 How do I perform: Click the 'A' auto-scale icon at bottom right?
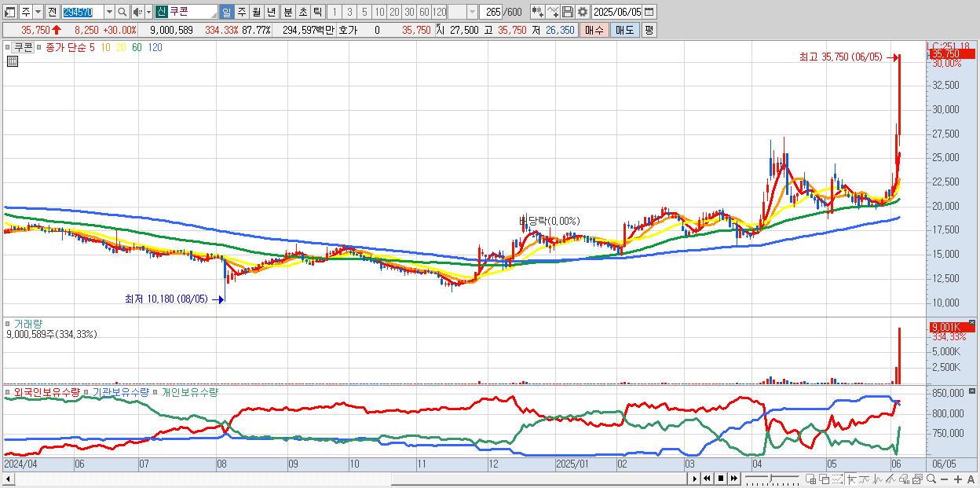pos(971,479)
